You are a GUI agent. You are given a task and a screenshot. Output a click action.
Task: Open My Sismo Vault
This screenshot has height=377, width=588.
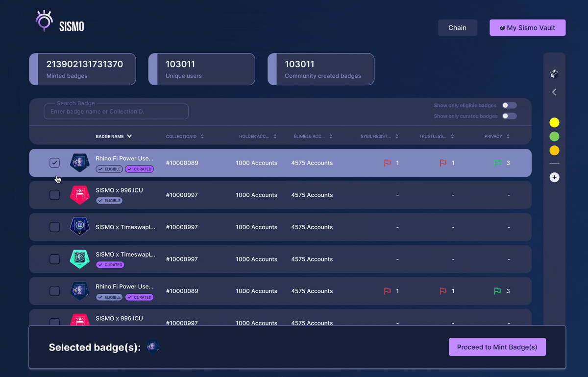pos(527,28)
